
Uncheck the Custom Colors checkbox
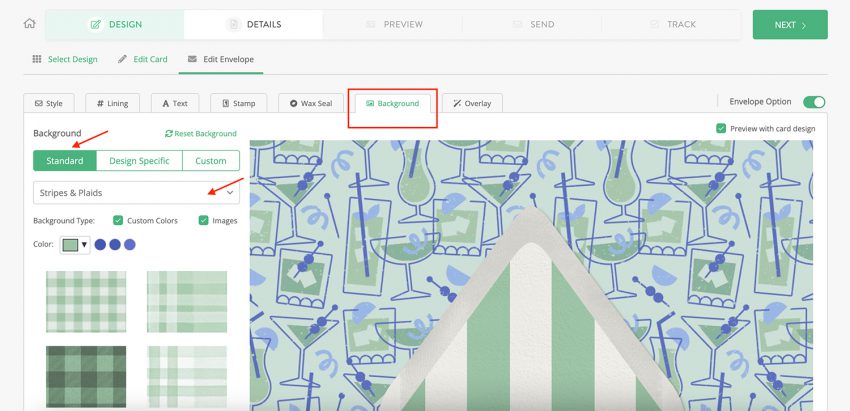point(118,220)
